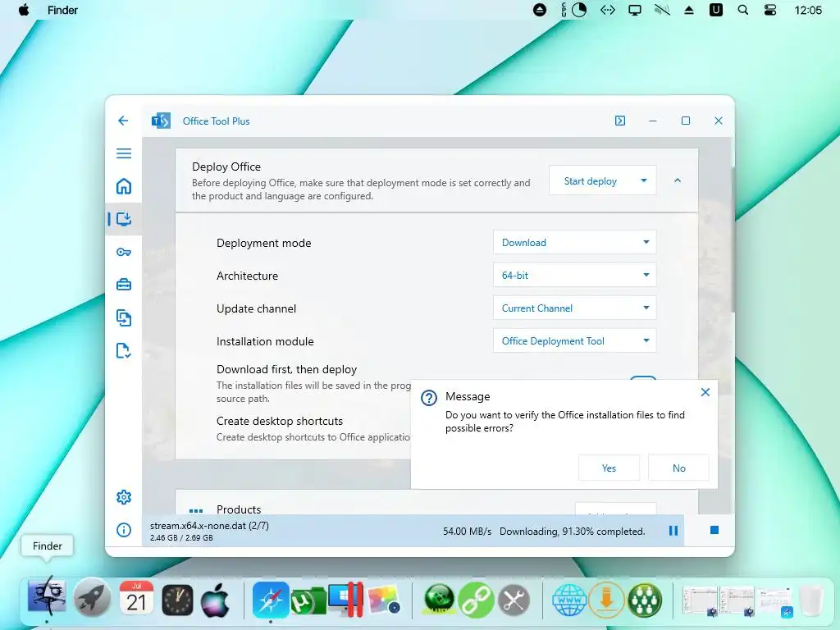Open Installation module Office Deployment Tool dropdown

click(x=574, y=340)
